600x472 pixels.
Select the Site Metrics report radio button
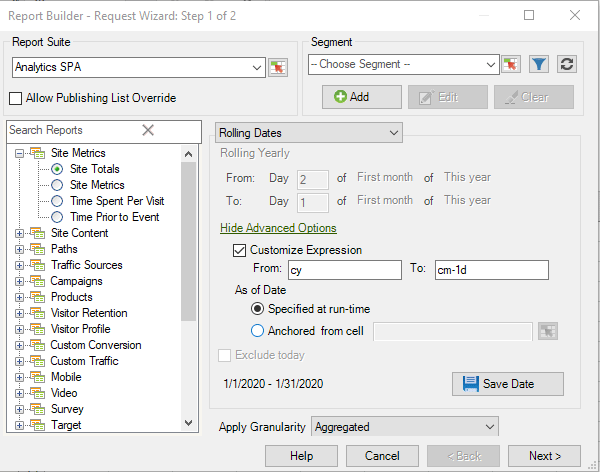pyautogui.click(x=57, y=185)
